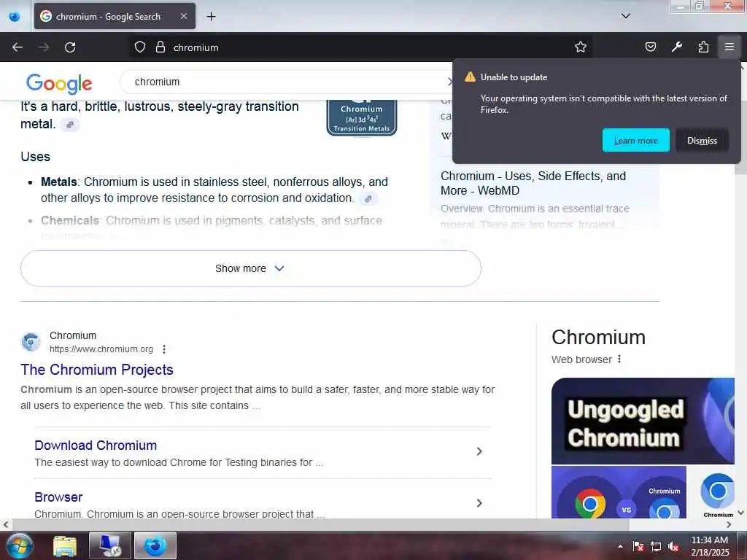Click the Chromium site favicon
This screenshot has width=747, height=560.
pos(31,342)
